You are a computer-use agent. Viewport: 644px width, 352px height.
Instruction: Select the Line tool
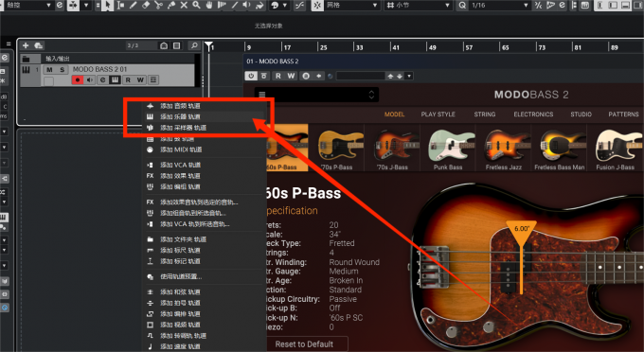235,5
